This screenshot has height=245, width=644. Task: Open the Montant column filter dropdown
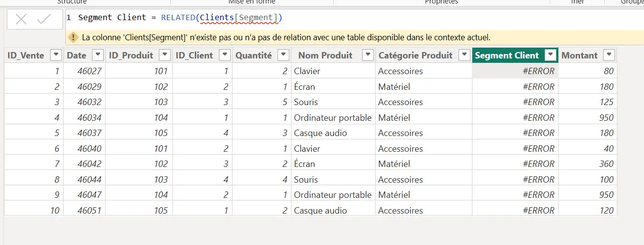(x=609, y=55)
